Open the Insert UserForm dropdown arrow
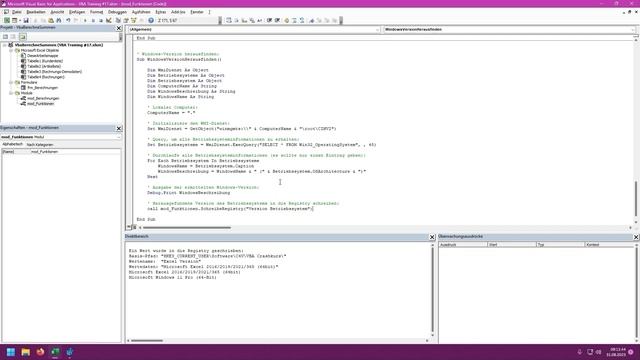The height and width of the screenshot is (360, 640). [20, 20]
